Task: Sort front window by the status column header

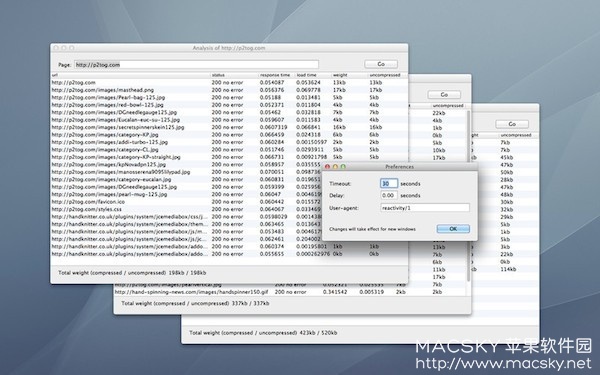Action: [234, 75]
